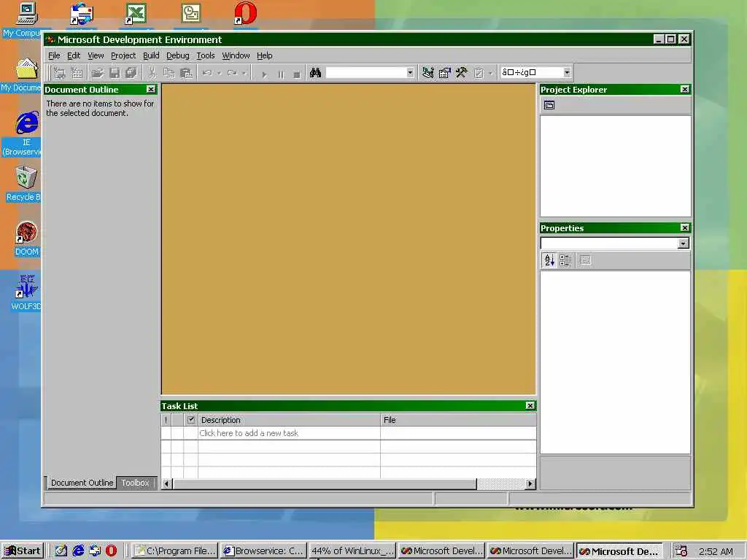Screen dimensions: 747x560
Task: Click the Copy toolbar icon
Action: (169, 73)
